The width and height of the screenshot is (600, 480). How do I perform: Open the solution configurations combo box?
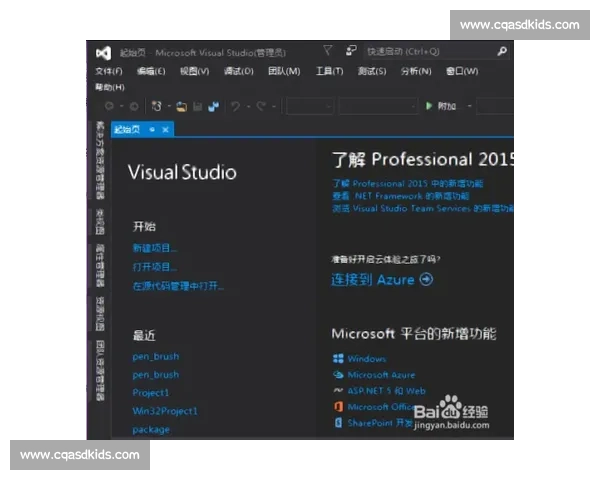(x=310, y=106)
